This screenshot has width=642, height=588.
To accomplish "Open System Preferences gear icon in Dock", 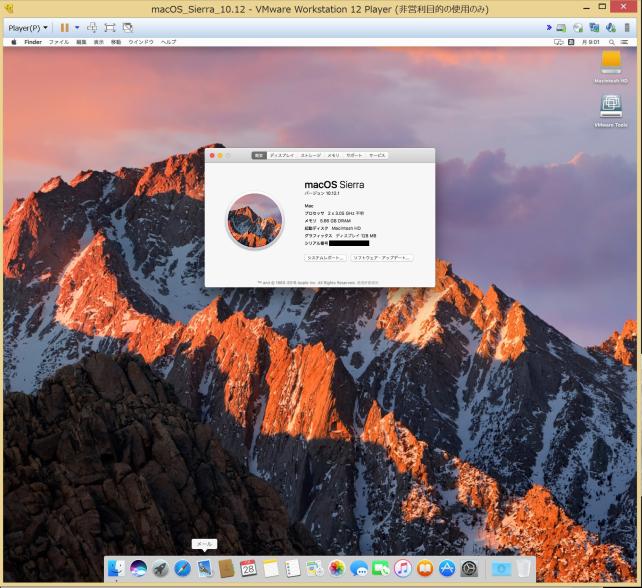I will click(469, 568).
